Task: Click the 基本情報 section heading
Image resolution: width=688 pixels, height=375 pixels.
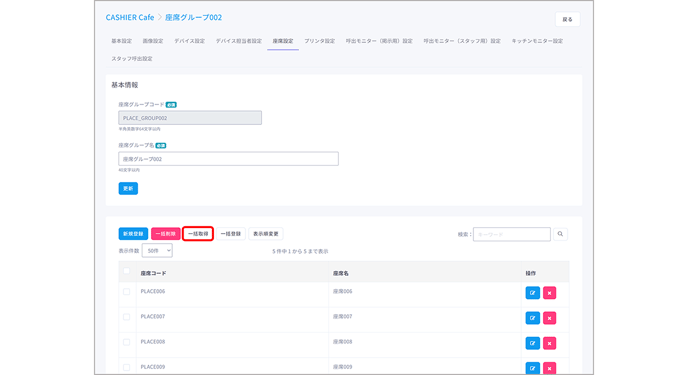Action: coord(125,85)
